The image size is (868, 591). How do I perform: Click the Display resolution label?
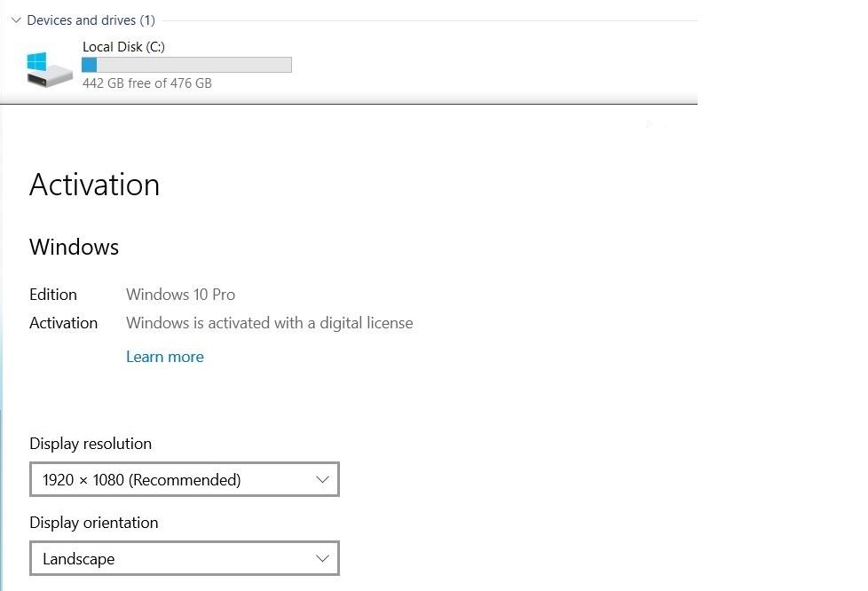click(91, 444)
